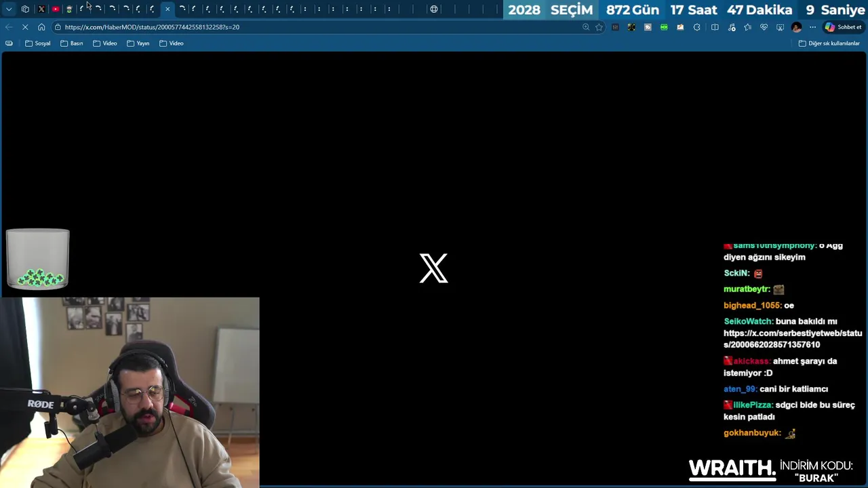The width and height of the screenshot is (868, 488).
Task: Close the active tab with its X
Action: pyautogui.click(x=167, y=9)
